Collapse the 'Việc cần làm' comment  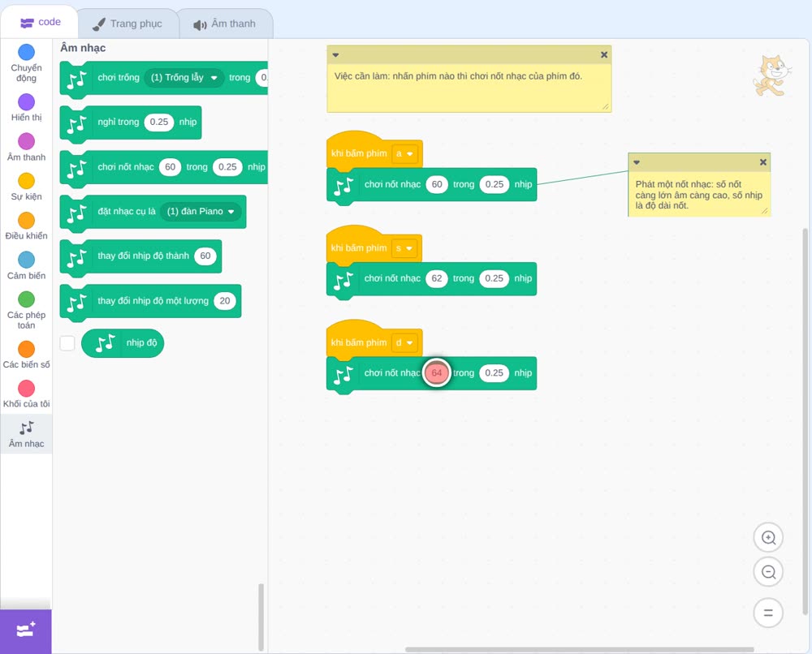click(335, 54)
